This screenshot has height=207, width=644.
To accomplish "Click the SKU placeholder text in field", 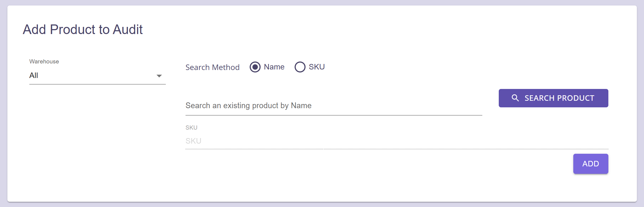I will pos(193,141).
